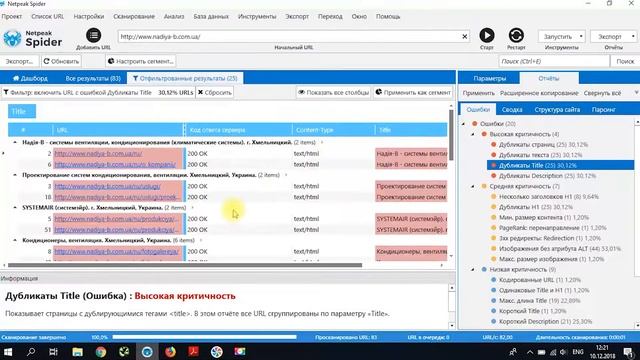Open the Список URL menu
This screenshot has width=640, height=360.
pyautogui.click(x=47, y=16)
